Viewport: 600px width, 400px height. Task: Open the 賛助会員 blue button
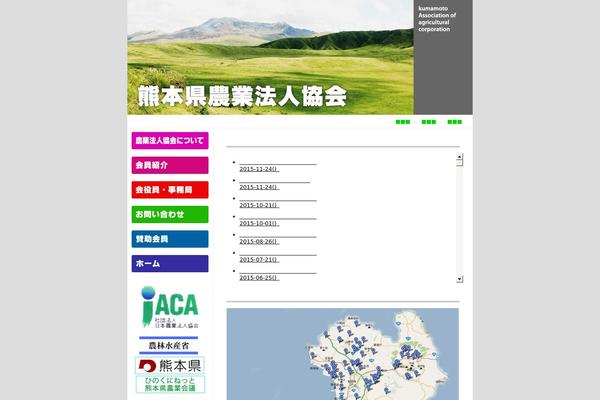point(170,239)
